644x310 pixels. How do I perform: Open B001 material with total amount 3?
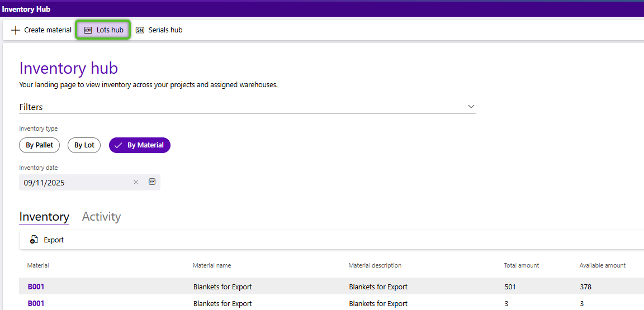coord(36,303)
